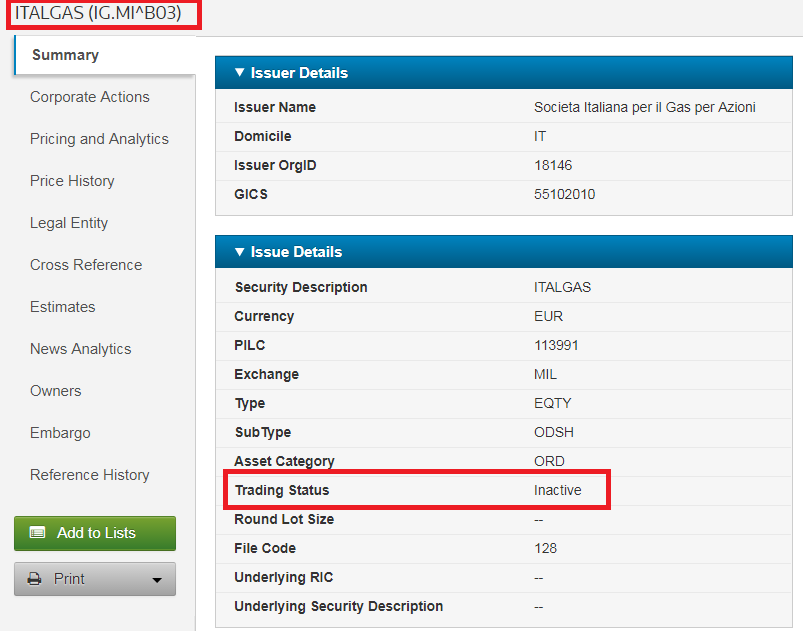The width and height of the screenshot is (803, 631).
Task: Select issuer name Societa Italiana per il Gas
Action: click(x=645, y=107)
